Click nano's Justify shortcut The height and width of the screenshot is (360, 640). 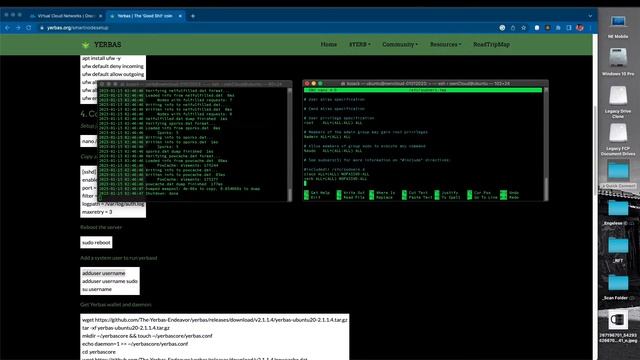click(447, 193)
